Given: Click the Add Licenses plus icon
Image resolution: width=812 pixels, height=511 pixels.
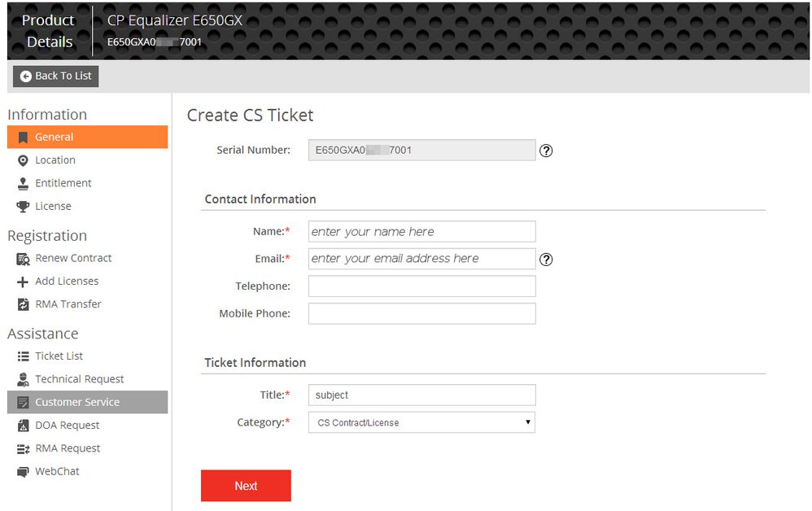Looking at the screenshot, I should tap(23, 282).
